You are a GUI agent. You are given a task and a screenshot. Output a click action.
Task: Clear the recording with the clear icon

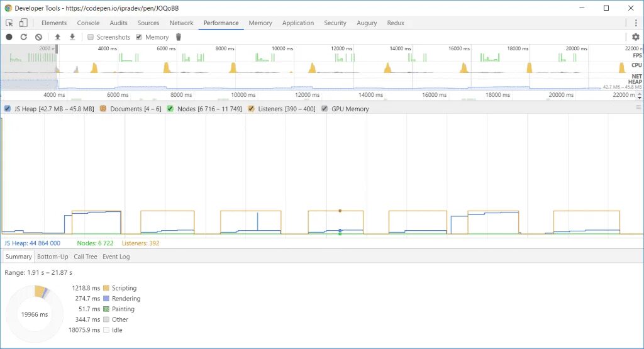38,37
